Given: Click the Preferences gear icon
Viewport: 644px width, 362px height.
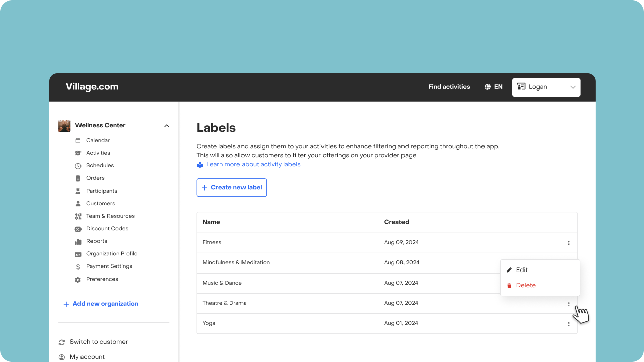Looking at the screenshot, I should click(x=78, y=280).
